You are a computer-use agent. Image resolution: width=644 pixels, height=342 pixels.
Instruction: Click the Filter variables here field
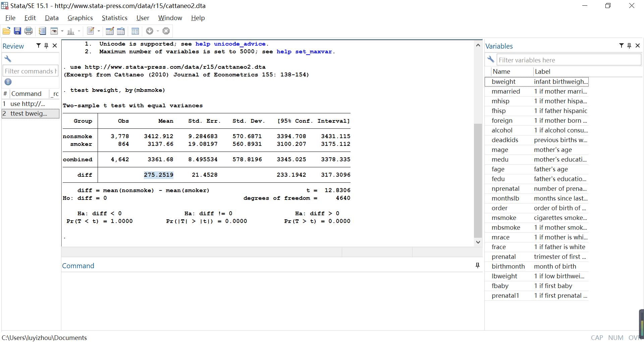(x=569, y=60)
